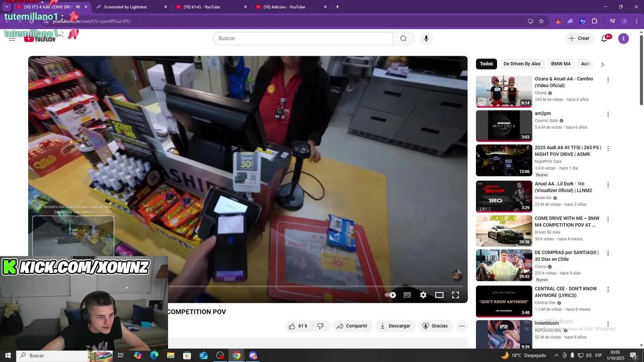Toggle video subtitles button
Viewport: 644px width, 362px height.
[x=407, y=295]
